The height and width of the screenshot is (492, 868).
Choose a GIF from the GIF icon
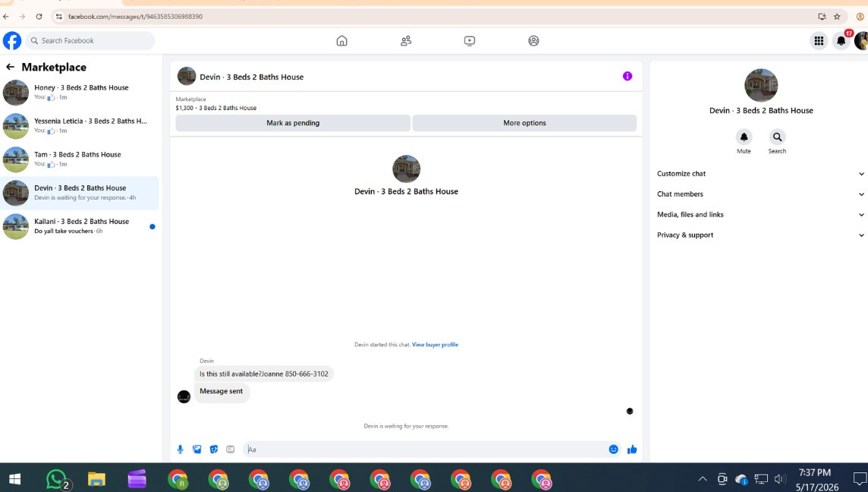point(231,449)
